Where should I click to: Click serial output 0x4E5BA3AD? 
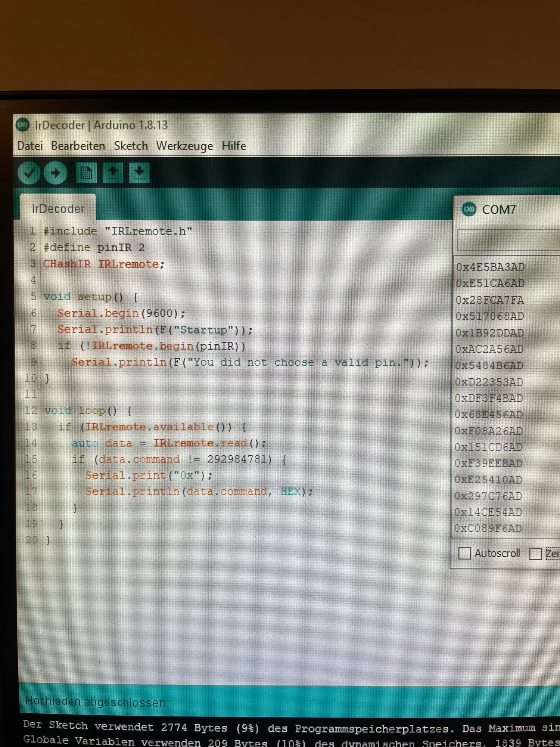coord(490,267)
